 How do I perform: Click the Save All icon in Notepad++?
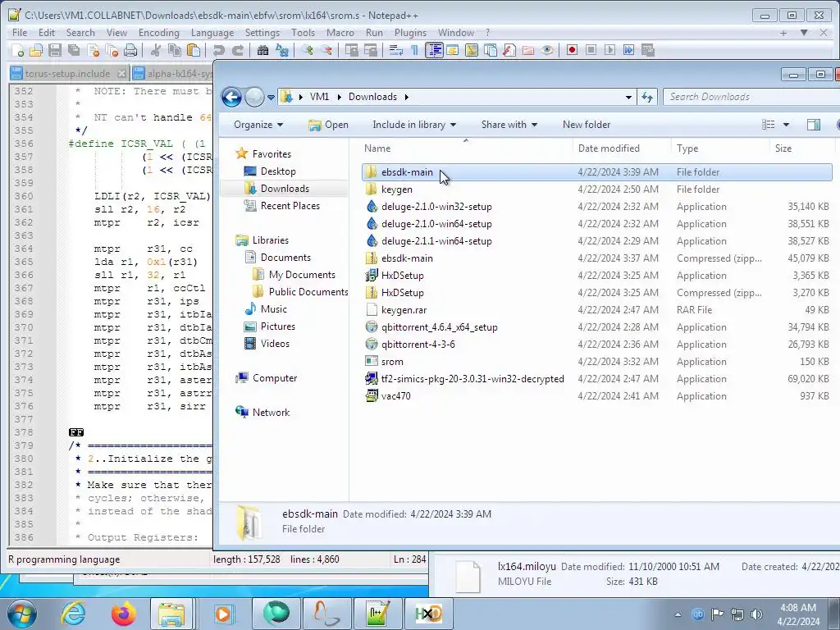tap(74, 50)
